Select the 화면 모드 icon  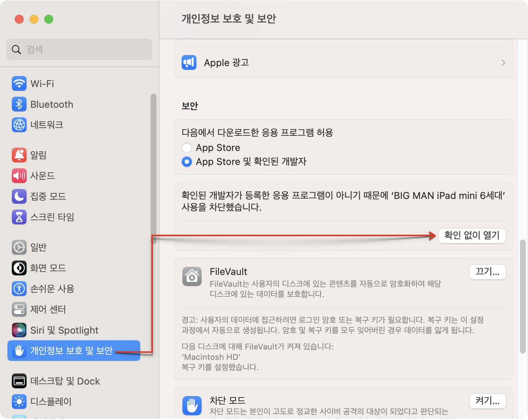coord(19,268)
